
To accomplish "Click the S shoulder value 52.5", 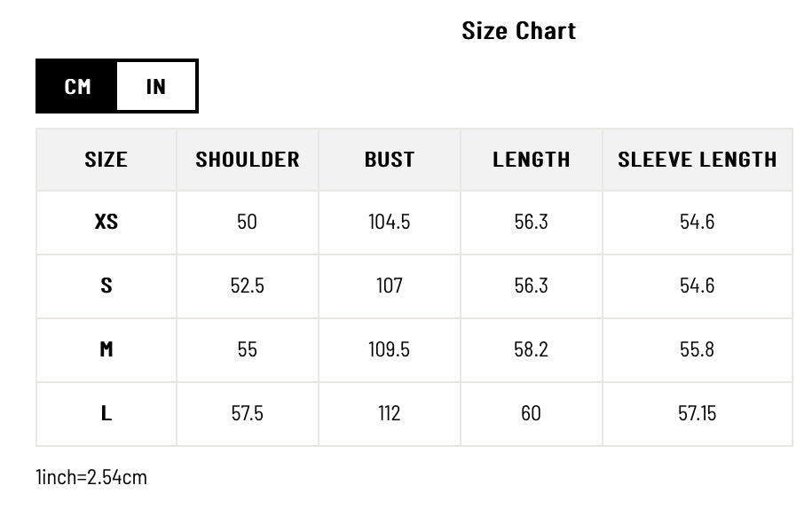I will click(x=248, y=286).
